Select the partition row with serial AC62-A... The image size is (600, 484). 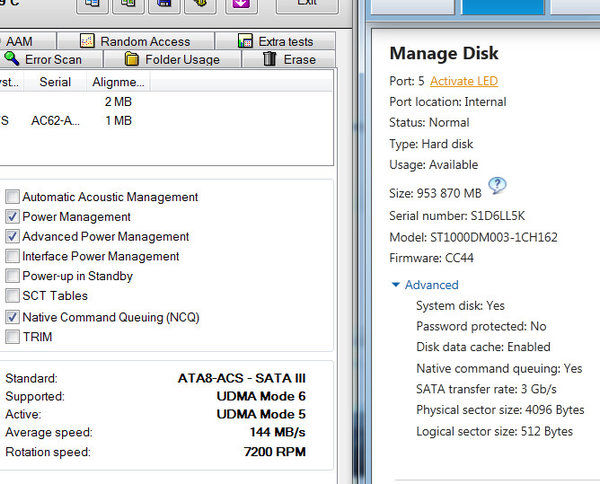pos(165,121)
